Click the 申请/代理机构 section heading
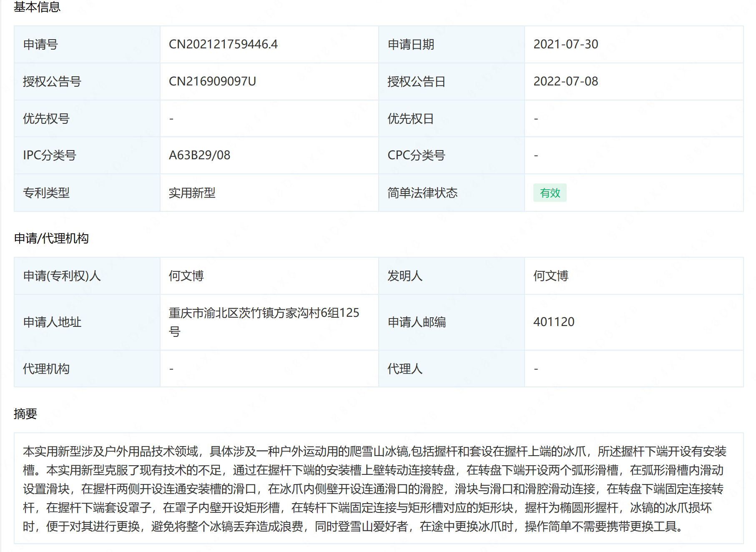756x552 pixels. tap(51, 238)
